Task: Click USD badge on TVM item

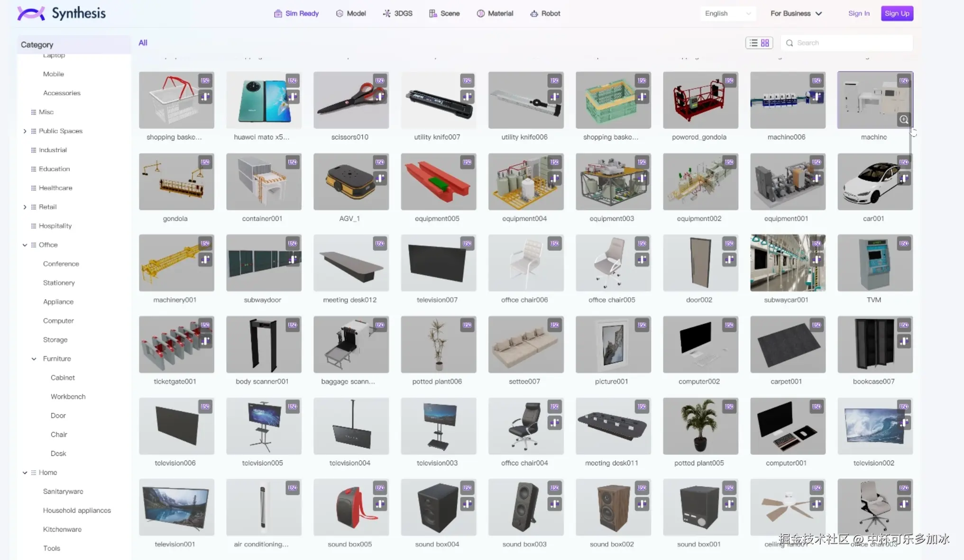Action: [904, 244]
